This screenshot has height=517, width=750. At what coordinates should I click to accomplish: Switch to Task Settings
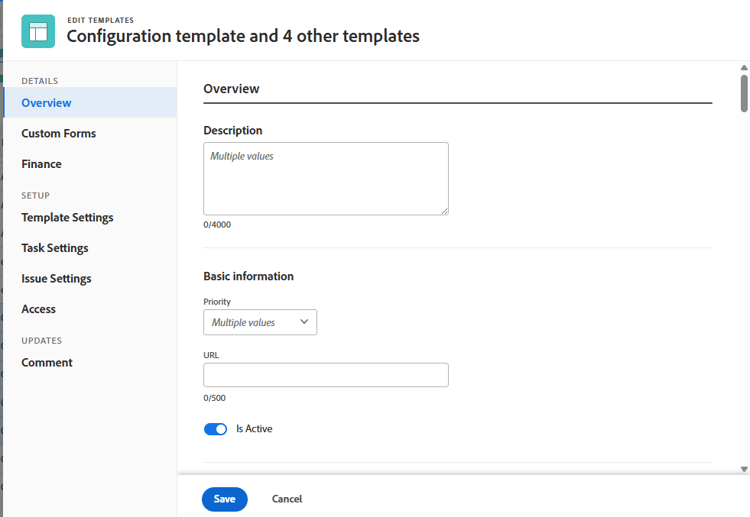pos(55,248)
